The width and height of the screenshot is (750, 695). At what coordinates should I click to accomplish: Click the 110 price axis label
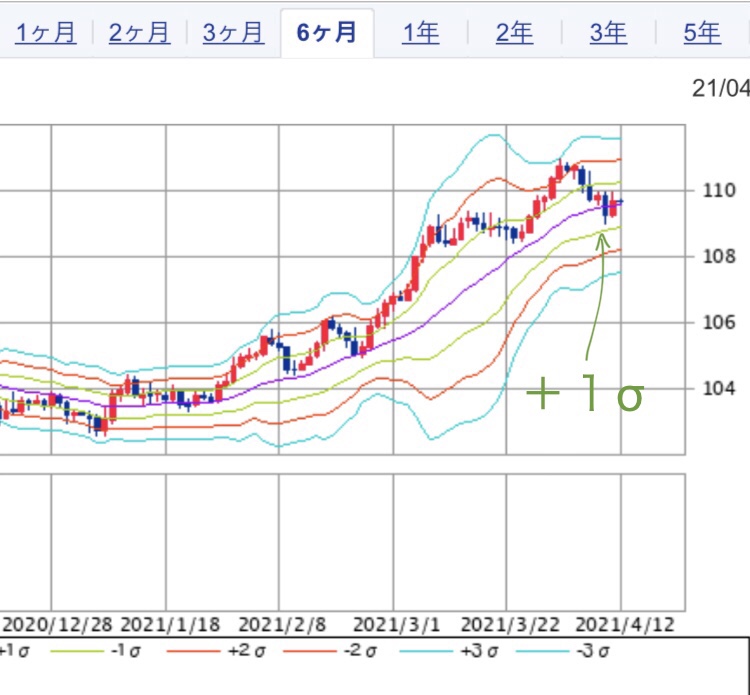pyautogui.click(x=719, y=191)
